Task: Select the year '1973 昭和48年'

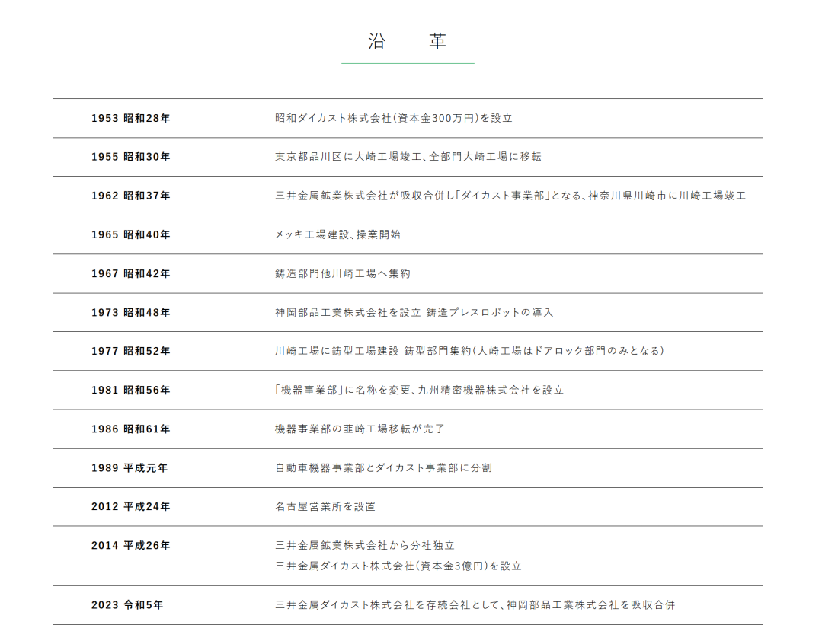Action: click(x=131, y=313)
